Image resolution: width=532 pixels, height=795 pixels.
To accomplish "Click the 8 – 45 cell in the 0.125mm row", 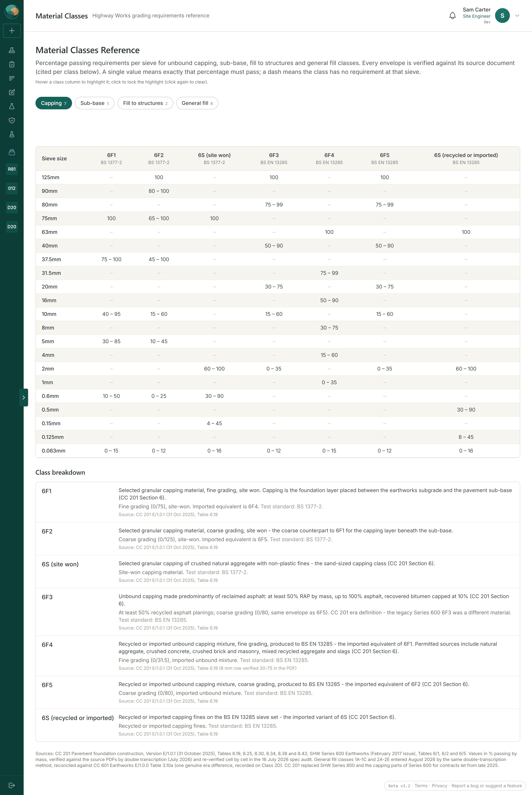I will tap(466, 437).
